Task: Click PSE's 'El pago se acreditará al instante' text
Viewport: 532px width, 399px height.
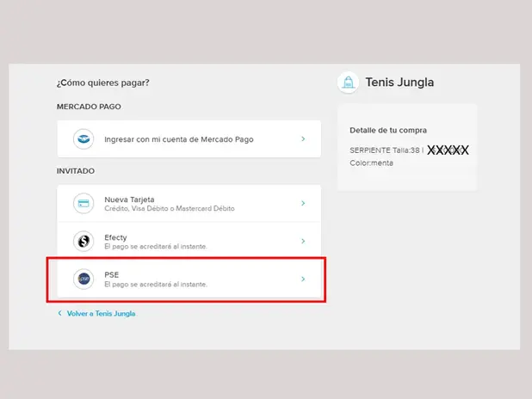Action: 156,285
